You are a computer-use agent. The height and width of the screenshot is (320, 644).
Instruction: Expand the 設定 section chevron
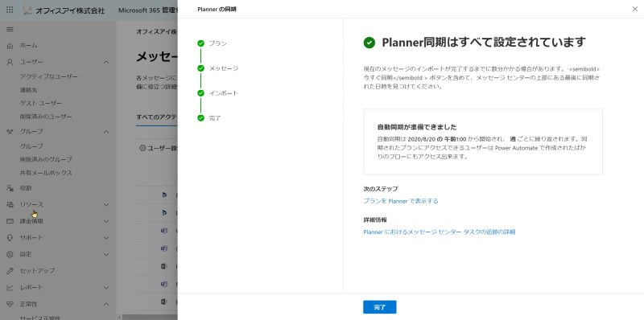pos(106,254)
